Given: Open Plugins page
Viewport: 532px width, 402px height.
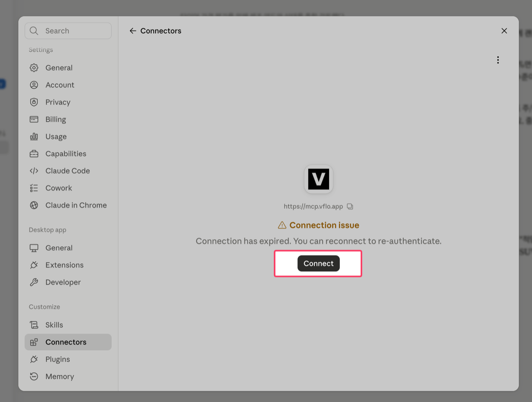Looking at the screenshot, I should [68, 359].
